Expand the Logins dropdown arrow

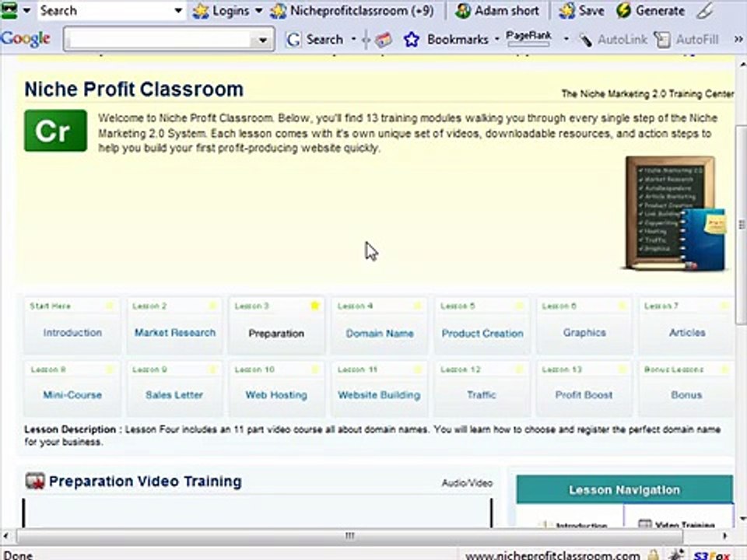(x=258, y=10)
